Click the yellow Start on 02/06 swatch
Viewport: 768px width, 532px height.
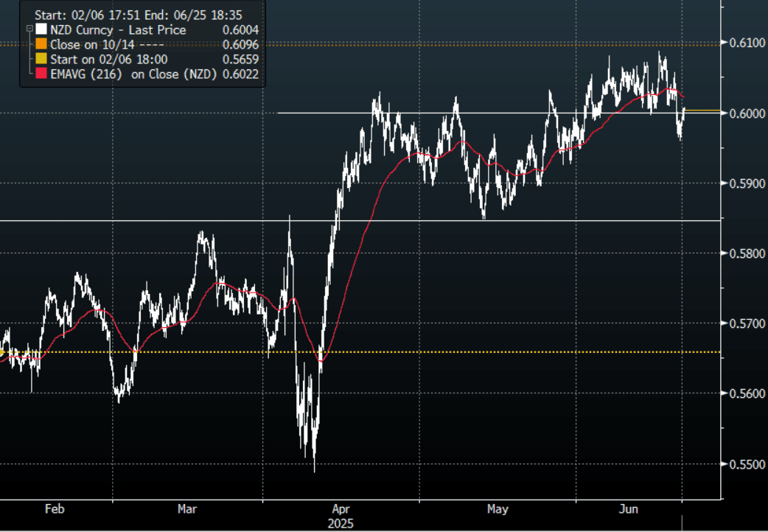click(41, 60)
